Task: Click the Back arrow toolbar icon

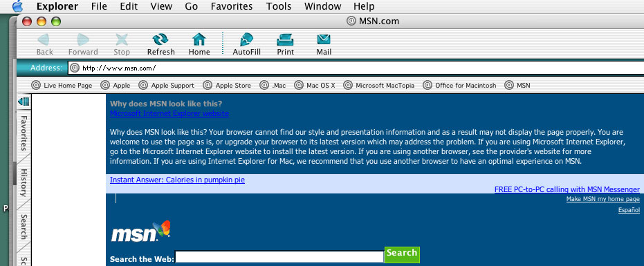Action: coord(44,40)
